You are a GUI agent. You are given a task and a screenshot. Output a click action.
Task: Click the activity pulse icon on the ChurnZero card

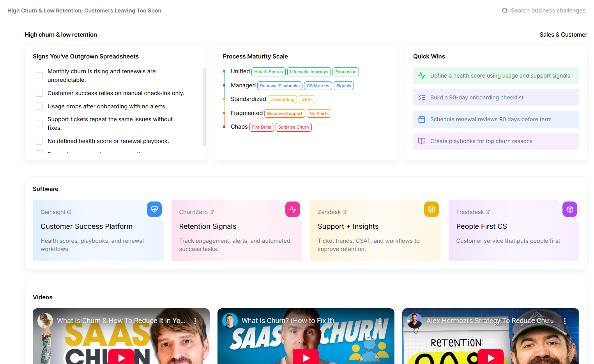(x=293, y=209)
